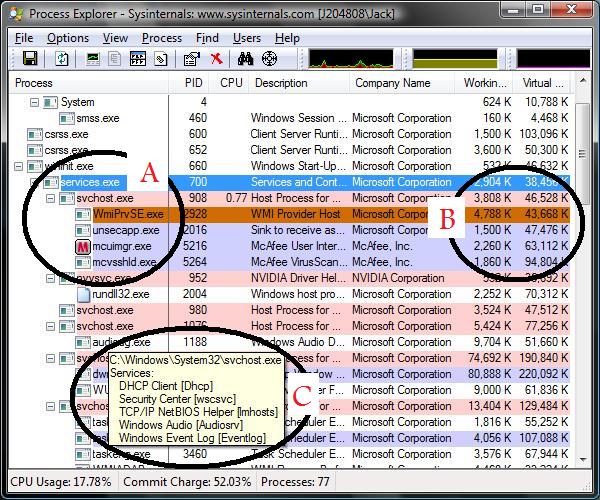Click the grayed-out process tree toolbar icon
This screenshot has height=500, width=600.
pos(114,59)
